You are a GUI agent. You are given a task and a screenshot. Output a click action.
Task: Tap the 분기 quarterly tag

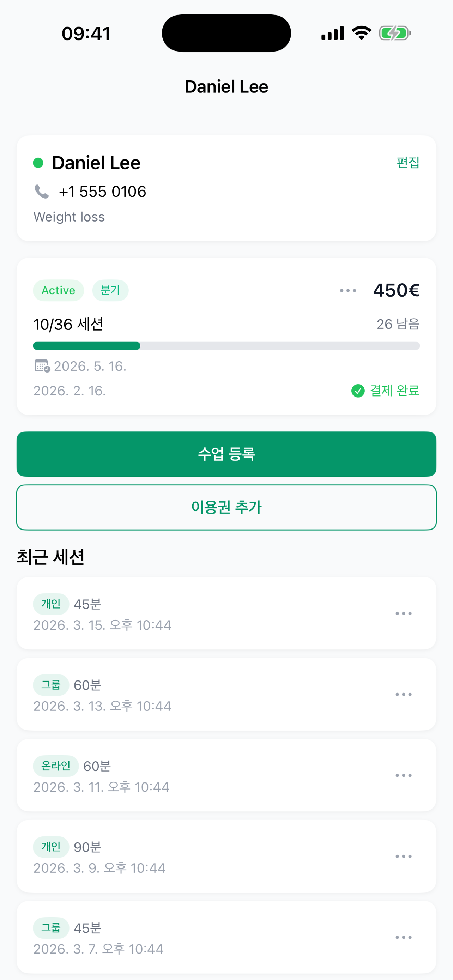pos(110,291)
